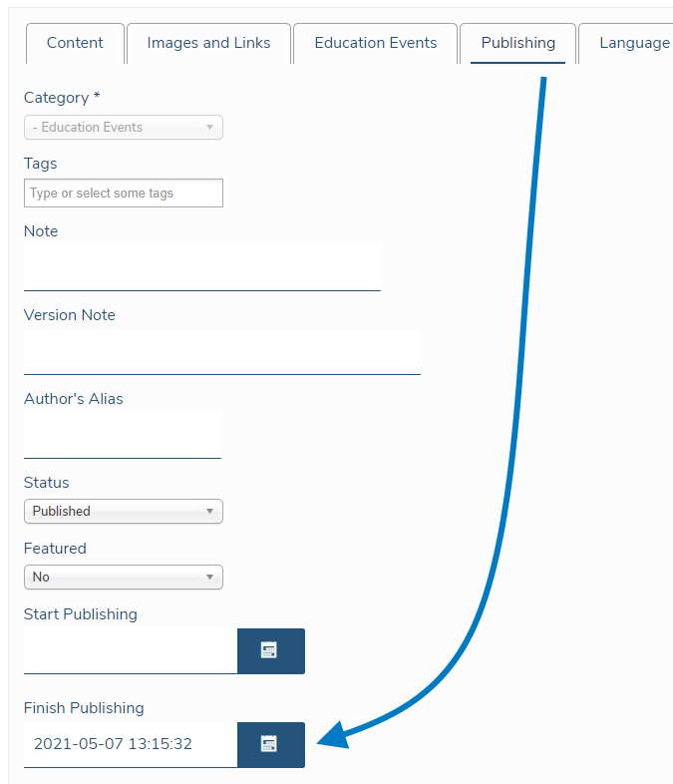Open the Start Publishing calendar picker
673x784 pixels.
point(271,651)
